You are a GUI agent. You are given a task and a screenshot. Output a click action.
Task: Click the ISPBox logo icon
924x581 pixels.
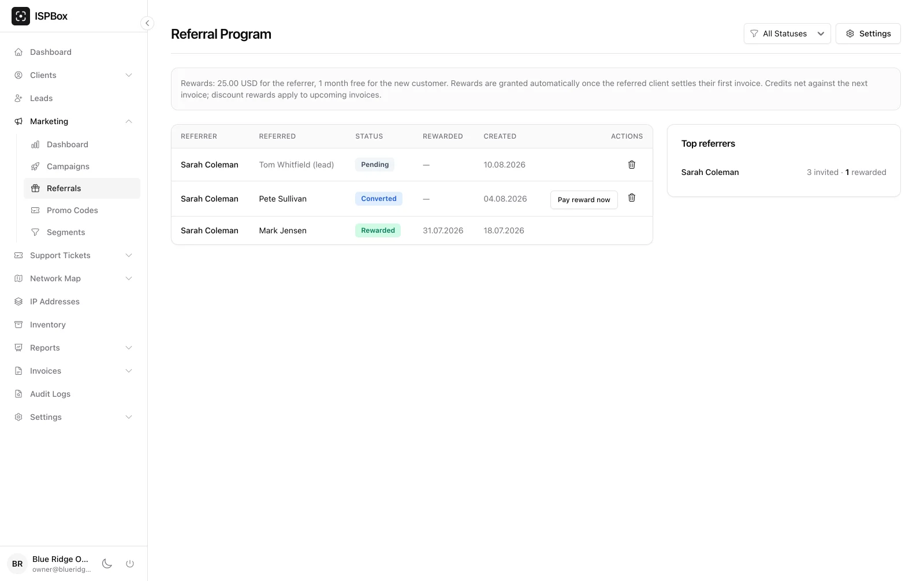[x=21, y=16]
